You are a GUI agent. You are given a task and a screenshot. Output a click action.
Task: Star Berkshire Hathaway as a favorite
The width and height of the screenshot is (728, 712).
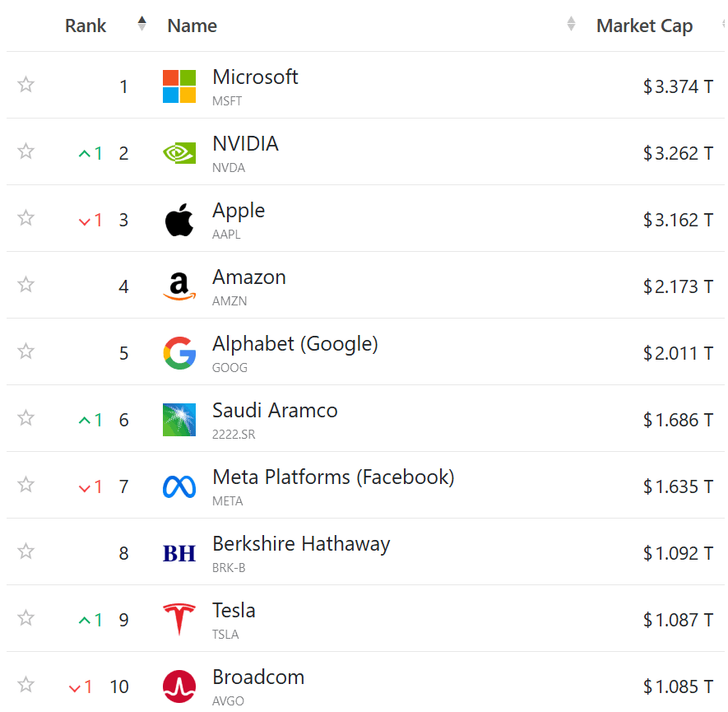click(26, 551)
